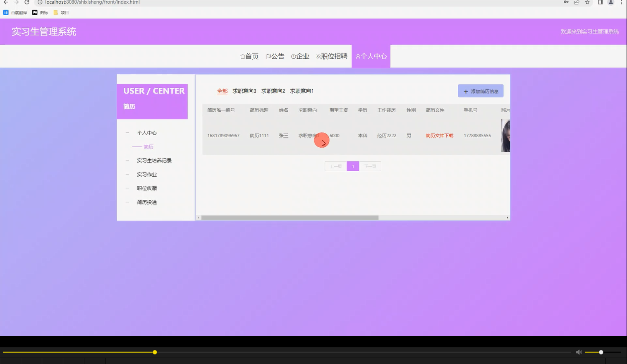The height and width of the screenshot is (364, 627).
Task: Open 职位招聘 via its gear icon
Action: 318,56
